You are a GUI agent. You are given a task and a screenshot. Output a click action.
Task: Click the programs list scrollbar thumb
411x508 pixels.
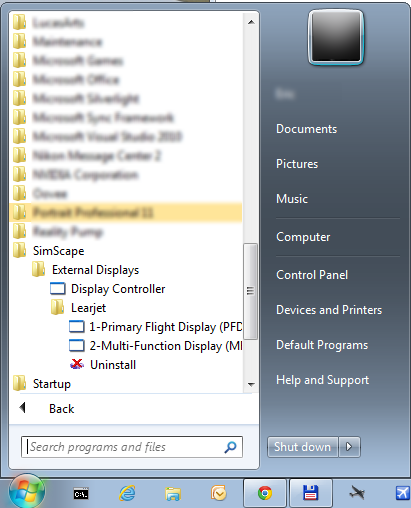tap(250, 291)
